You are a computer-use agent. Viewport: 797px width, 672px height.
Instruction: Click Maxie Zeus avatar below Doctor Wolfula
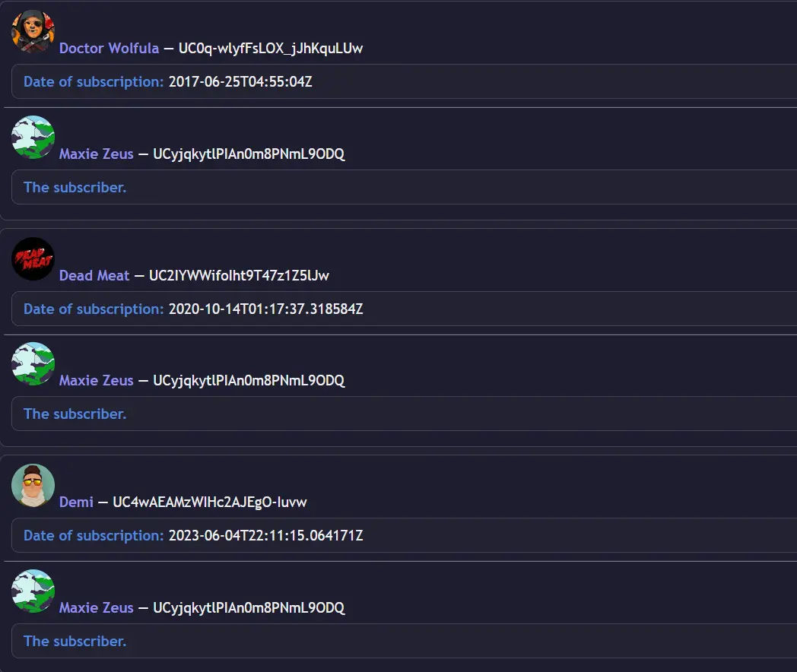coord(33,137)
